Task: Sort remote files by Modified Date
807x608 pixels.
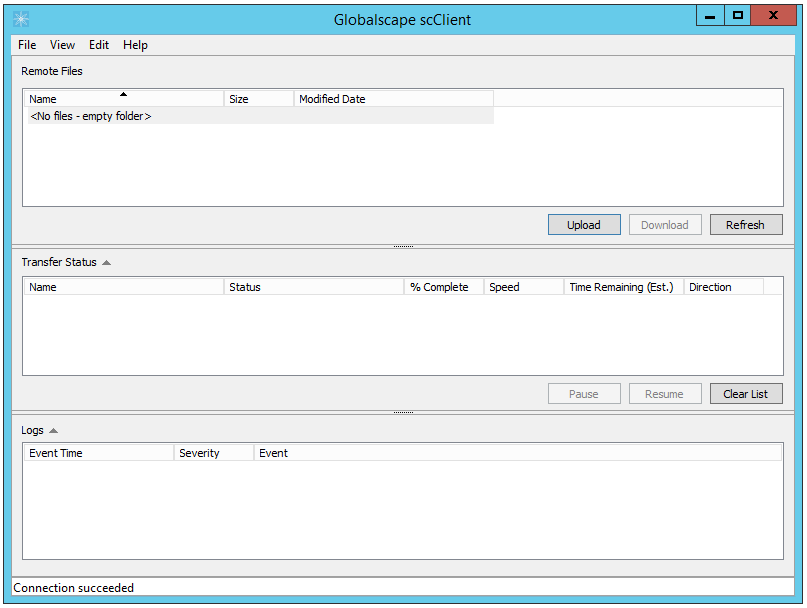Action: point(394,99)
